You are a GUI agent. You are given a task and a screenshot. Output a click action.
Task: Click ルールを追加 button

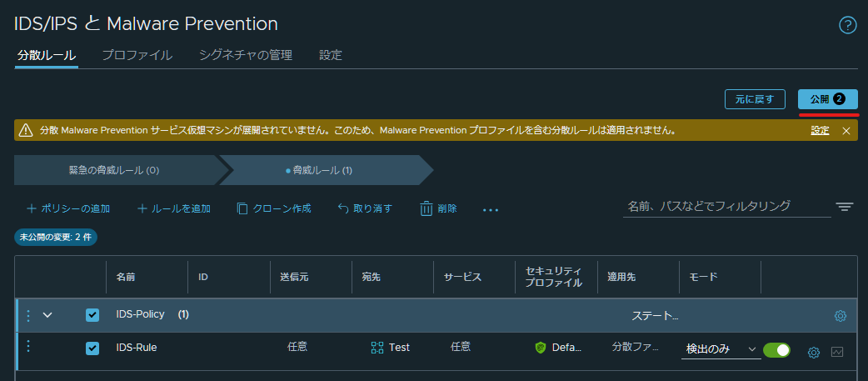[174, 208]
